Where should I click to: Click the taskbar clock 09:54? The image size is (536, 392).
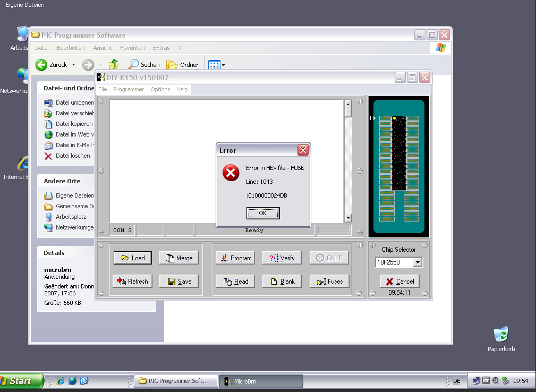[521, 381]
